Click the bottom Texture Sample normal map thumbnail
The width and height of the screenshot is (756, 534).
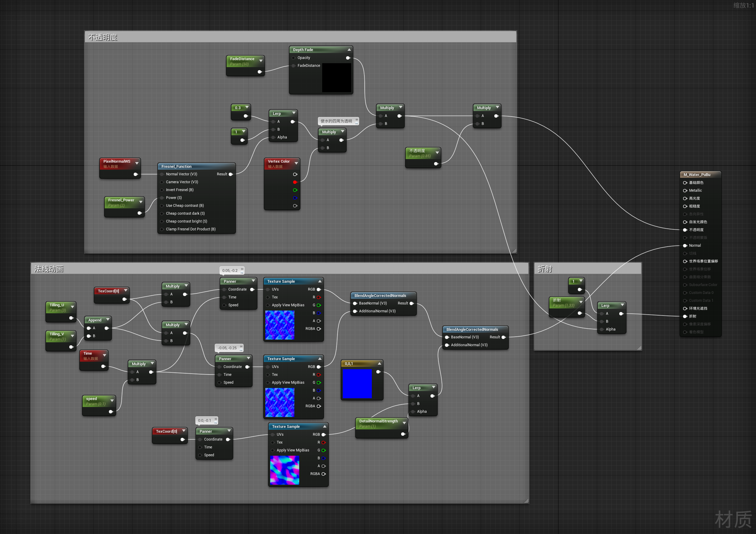[x=284, y=470]
